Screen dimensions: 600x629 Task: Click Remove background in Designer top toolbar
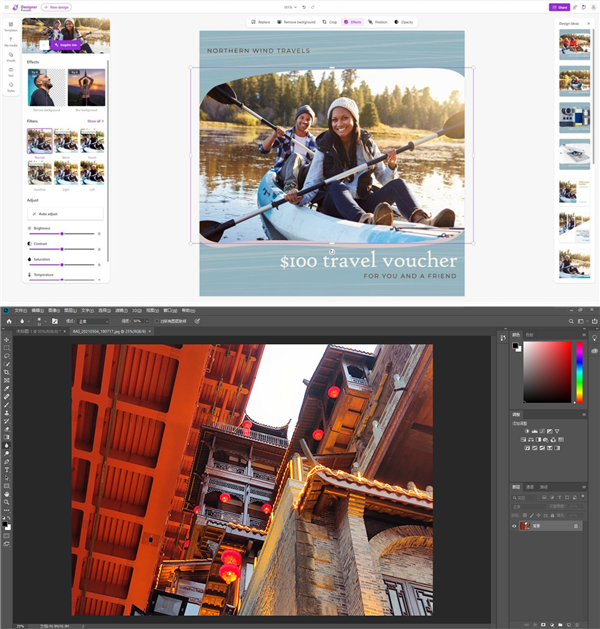tap(296, 22)
